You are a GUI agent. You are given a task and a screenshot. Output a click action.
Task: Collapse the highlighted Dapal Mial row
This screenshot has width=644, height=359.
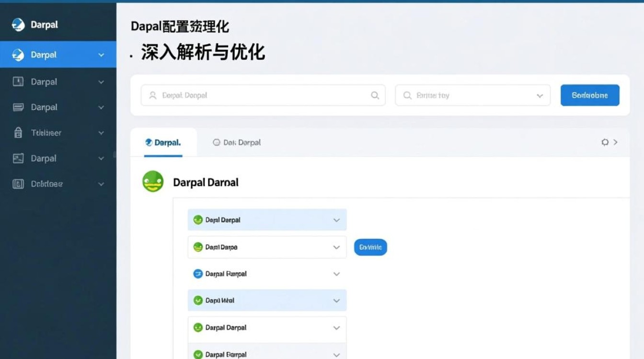pyautogui.click(x=337, y=300)
